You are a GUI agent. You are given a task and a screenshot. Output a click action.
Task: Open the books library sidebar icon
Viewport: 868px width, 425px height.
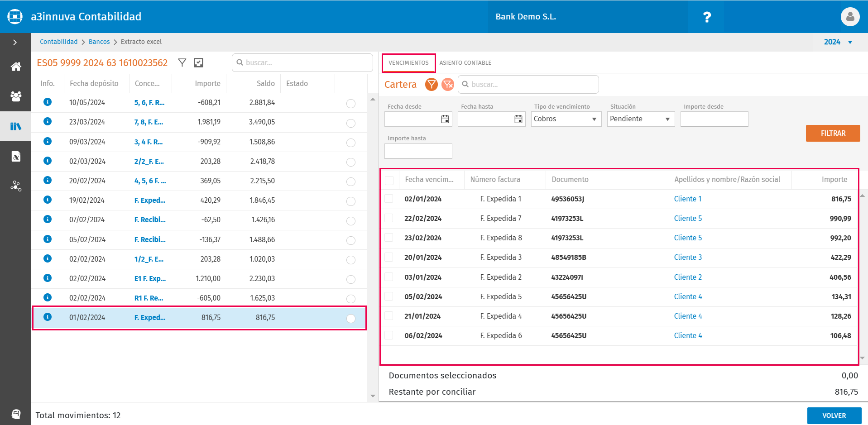pyautogui.click(x=16, y=126)
